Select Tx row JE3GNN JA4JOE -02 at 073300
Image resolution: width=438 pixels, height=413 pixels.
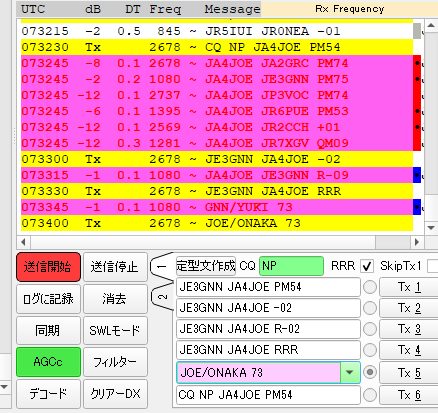(217, 159)
